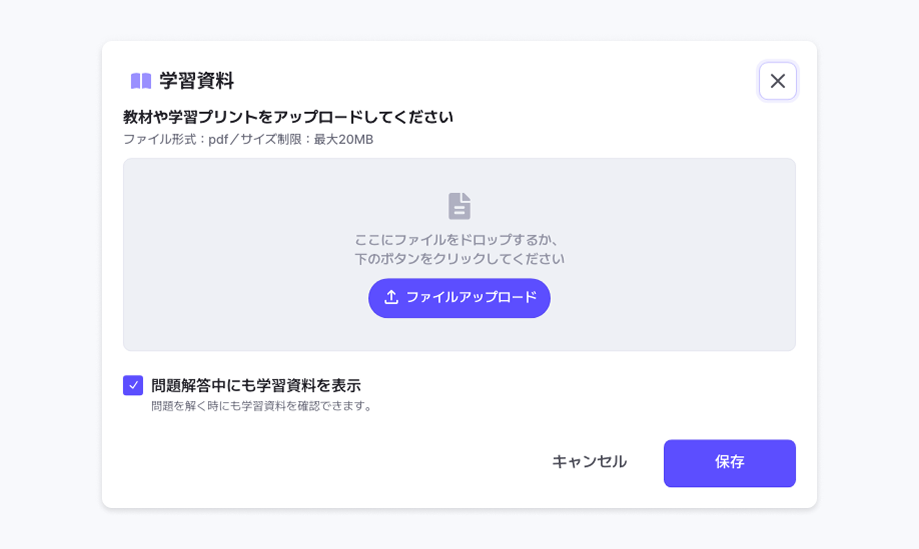Click the text 下のボタンをクリックしてください
Viewport: 919px width, 549px height.
(x=460, y=259)
